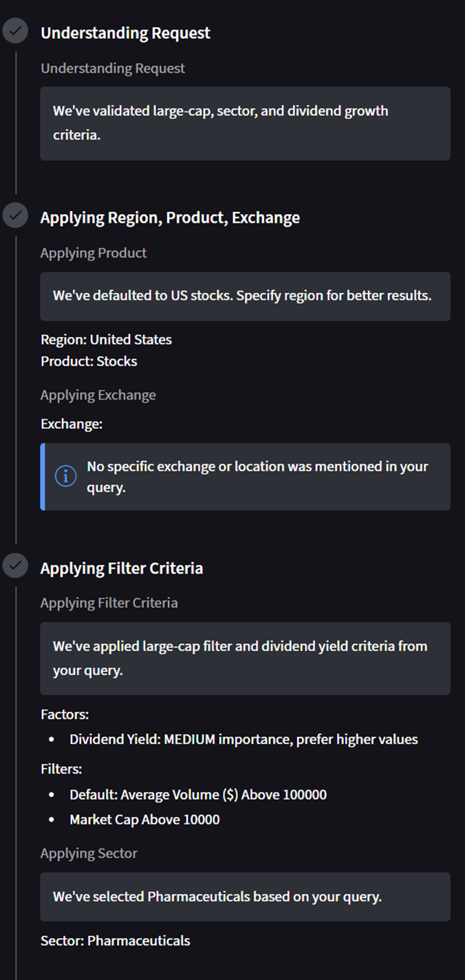465x980 pixels.
Task: Click the info icon in the exchange notice
Action: pos(65,476)
